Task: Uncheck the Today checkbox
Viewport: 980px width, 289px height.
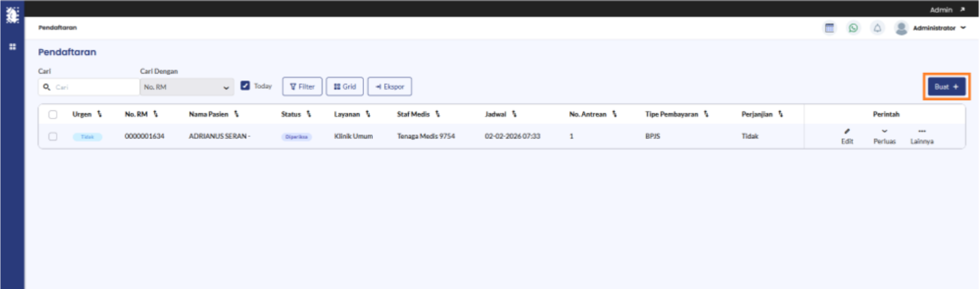Action: (x=245, y=87)
